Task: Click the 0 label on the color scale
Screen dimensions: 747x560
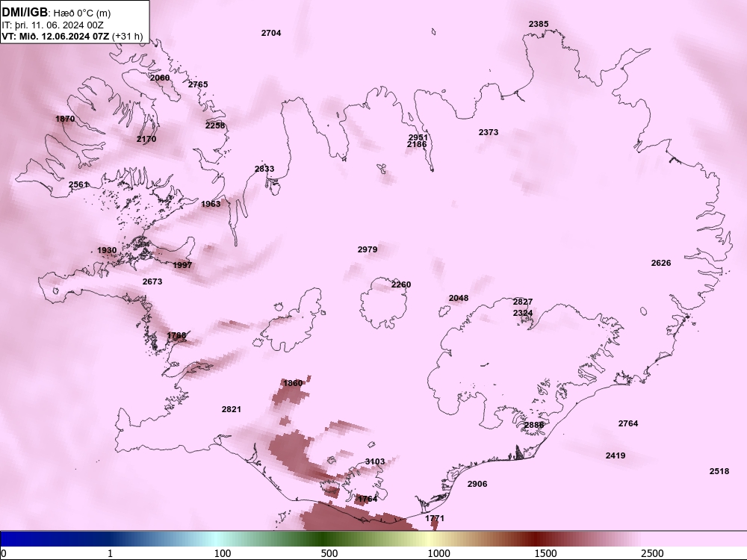Action: click(4, 554)
